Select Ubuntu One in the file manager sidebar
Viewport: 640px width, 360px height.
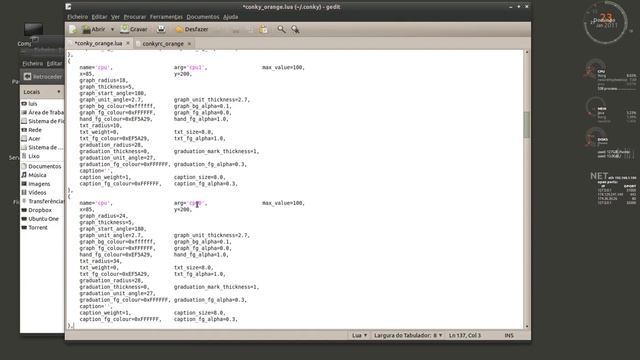[x=40, y=219]
